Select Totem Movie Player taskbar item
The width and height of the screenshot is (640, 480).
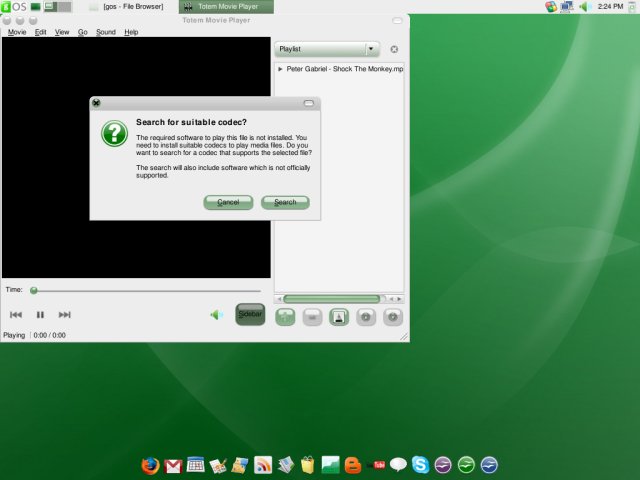[226, 7]
